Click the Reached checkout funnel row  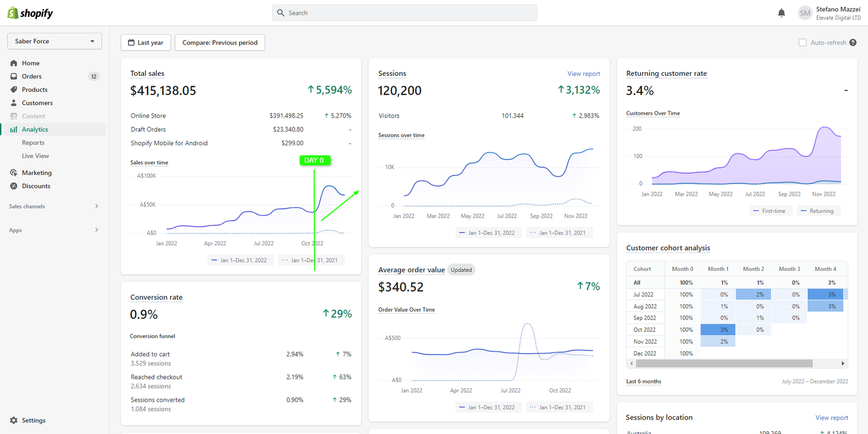pyautogui.click(x=241, y=381)
